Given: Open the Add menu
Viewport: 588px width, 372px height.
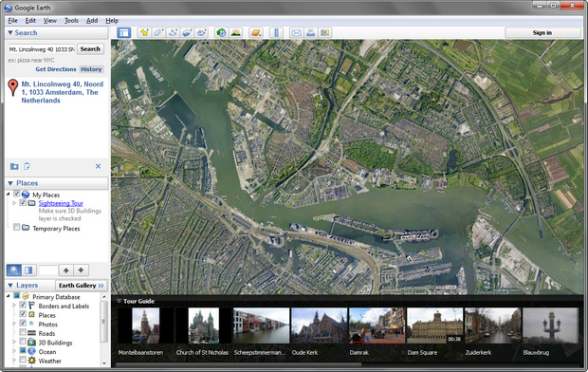Looking at the screenshot, I should [92, 21].
